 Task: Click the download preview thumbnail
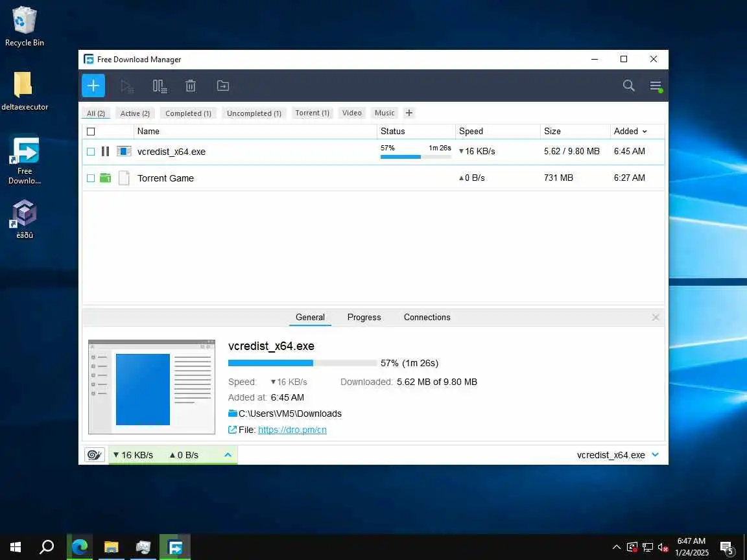tap(152, 387)
